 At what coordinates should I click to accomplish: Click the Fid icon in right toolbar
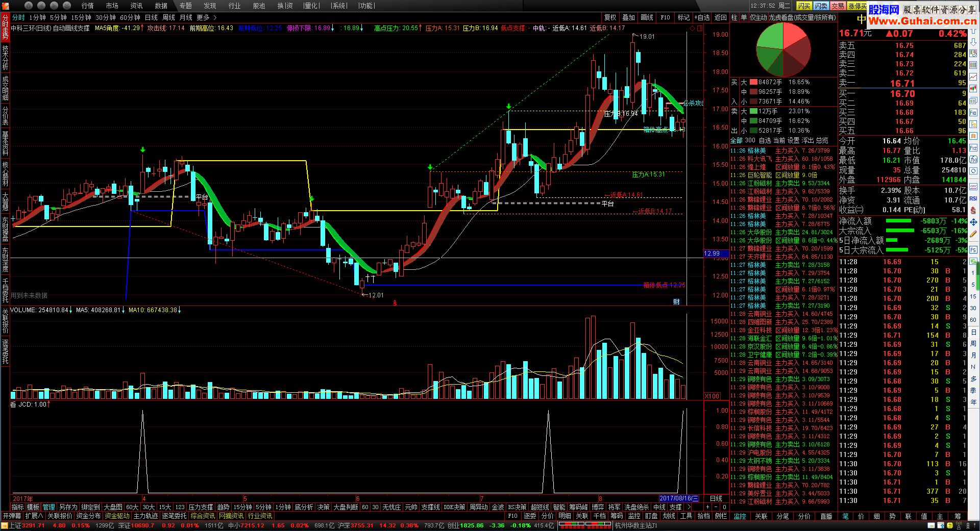973,113
